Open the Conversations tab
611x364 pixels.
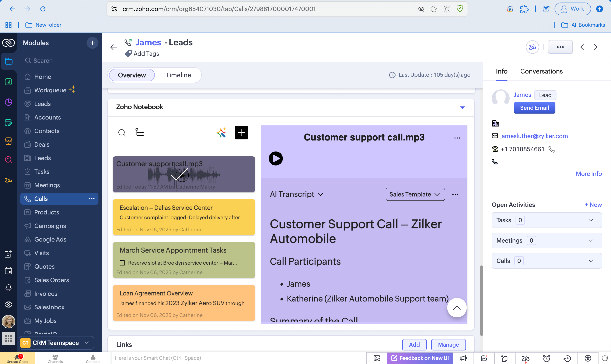tap(541, 71)
